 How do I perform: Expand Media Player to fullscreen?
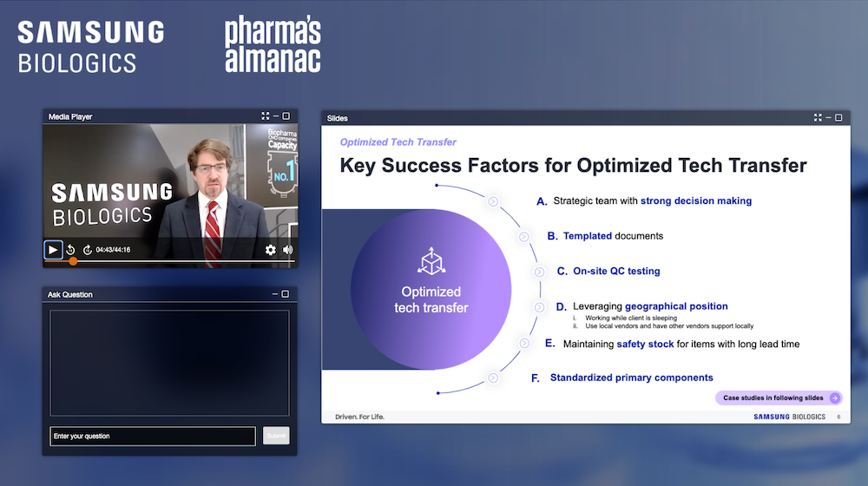click(265, 116)
